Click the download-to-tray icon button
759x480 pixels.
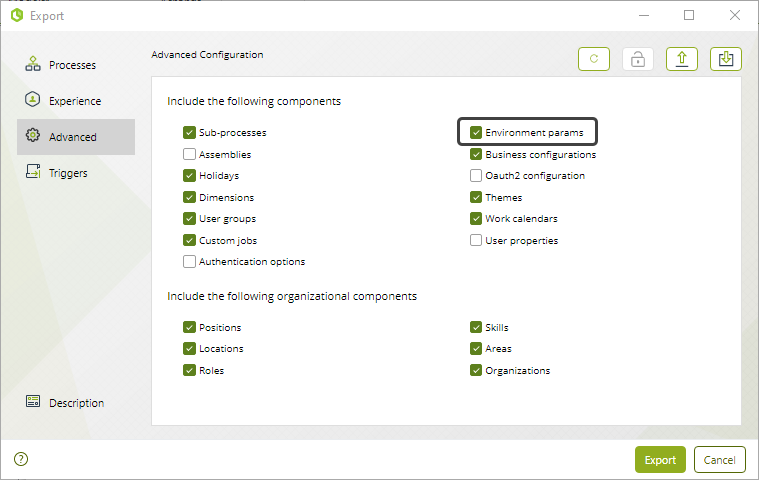coord(726,59)
